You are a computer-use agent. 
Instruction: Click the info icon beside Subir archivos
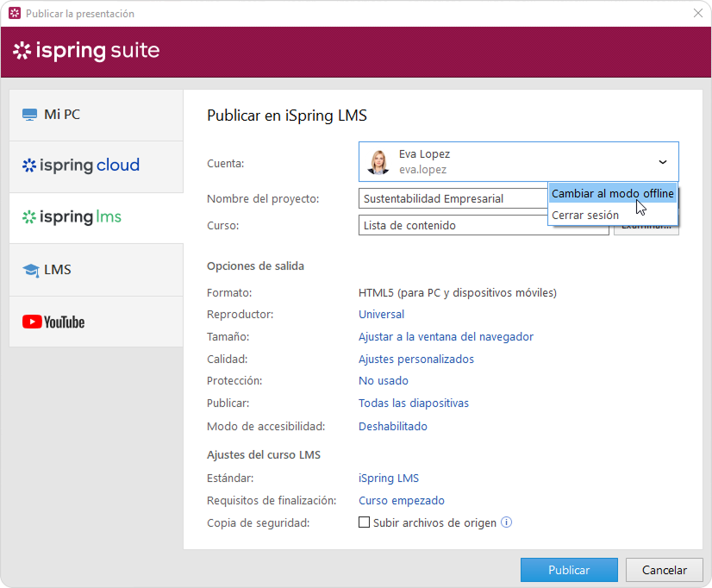click(x=507, y=522)
